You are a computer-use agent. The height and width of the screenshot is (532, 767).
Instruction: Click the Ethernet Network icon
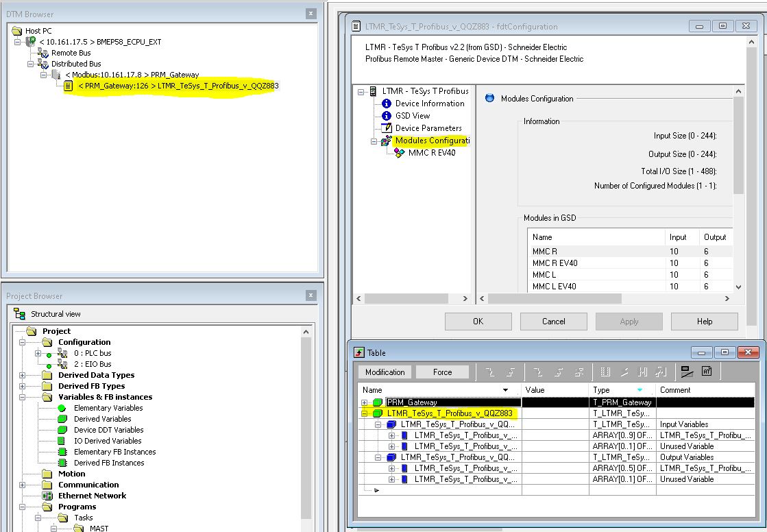tap(47, 496)
